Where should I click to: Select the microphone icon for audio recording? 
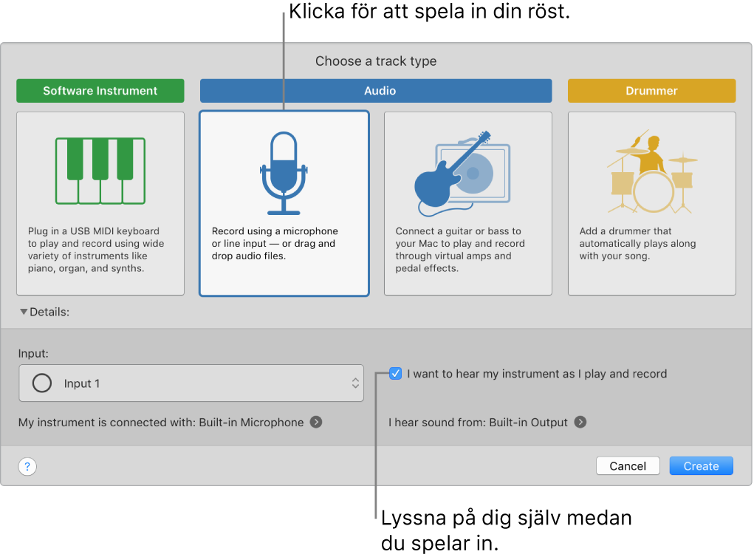click(x=284, y=170)
